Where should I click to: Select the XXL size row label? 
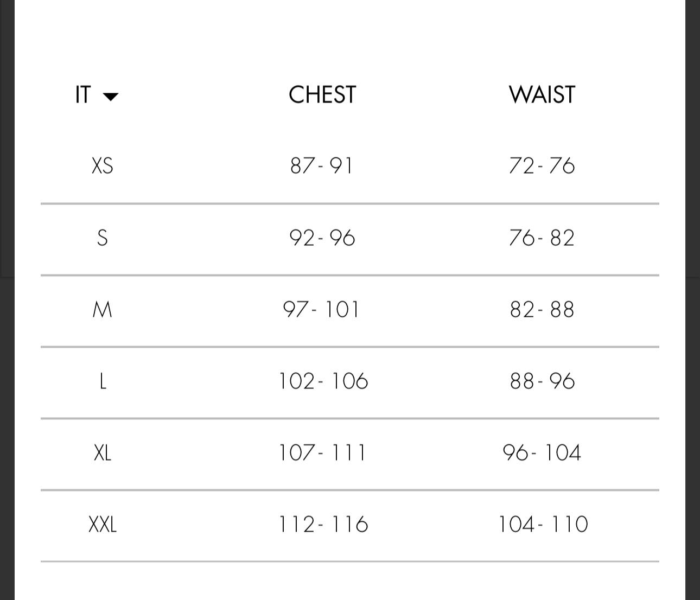[103, 525]
